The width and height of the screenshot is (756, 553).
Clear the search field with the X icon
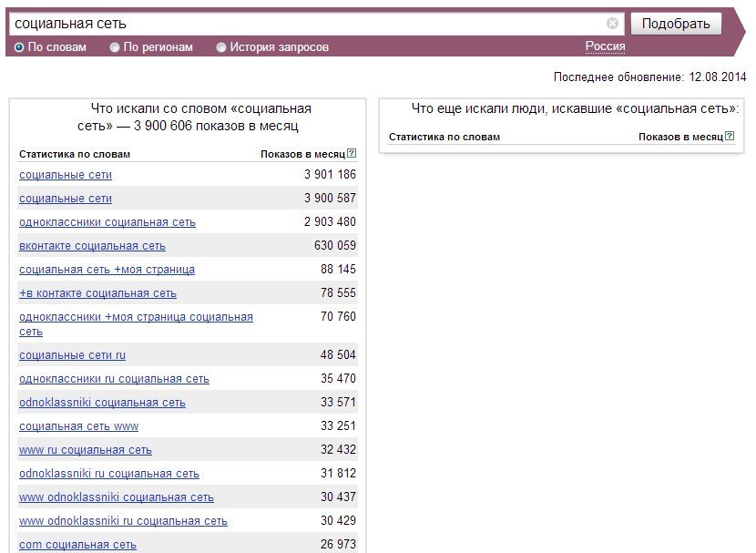pos(612,23)
